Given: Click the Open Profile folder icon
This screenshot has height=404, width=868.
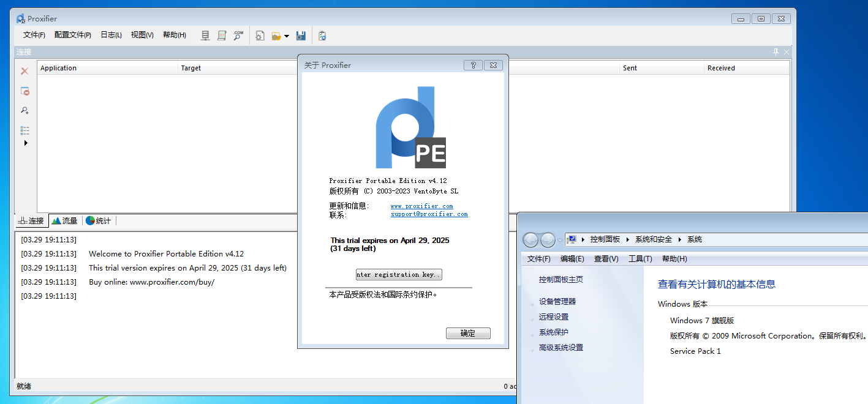Looking at the screenshot, I should pos(276,36).
